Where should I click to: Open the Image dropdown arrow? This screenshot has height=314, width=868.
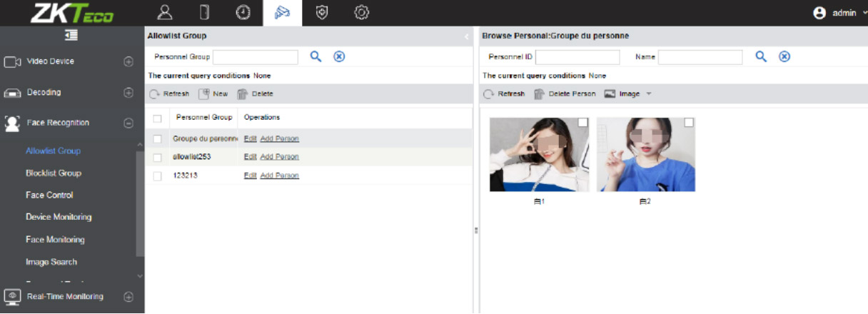pos(649,94)
